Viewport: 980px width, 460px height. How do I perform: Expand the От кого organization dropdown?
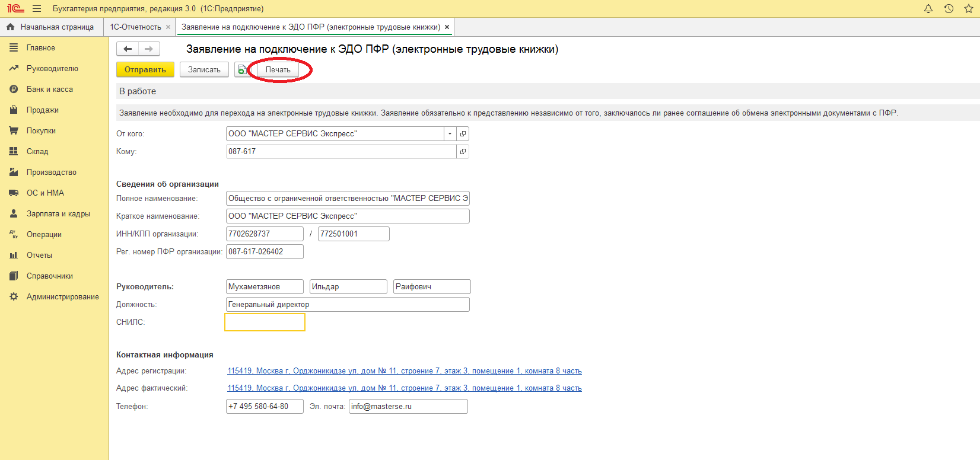pyautogui.click(x=450, y=134)
